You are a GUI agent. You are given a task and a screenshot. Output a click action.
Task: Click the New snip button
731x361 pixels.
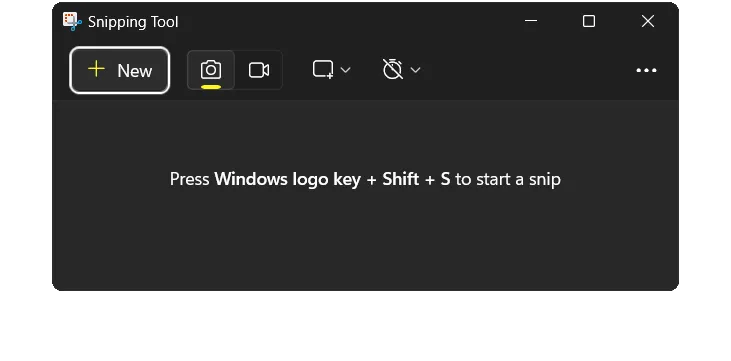pos(119,70)
